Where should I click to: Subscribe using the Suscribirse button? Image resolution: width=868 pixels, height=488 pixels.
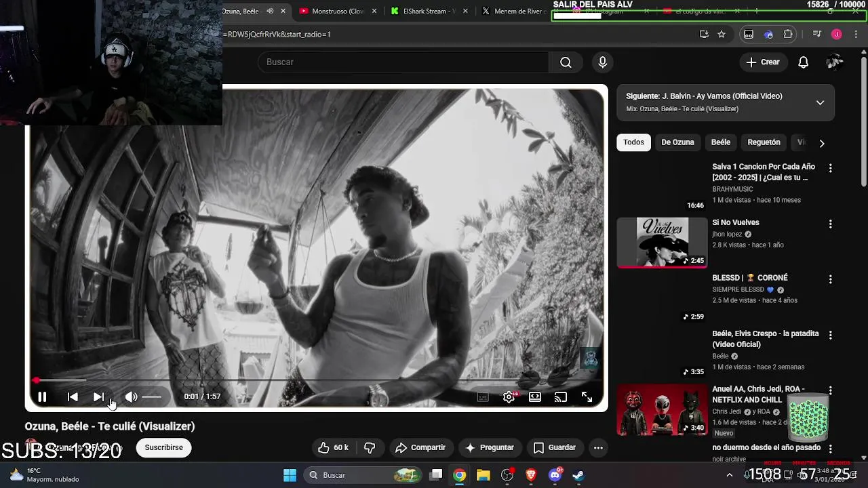coord(163,447)
